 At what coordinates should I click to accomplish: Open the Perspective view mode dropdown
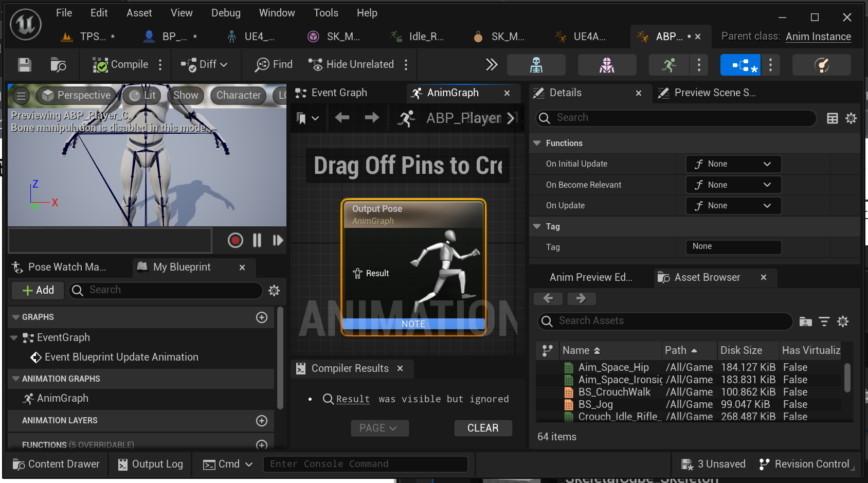(x=78, y=96)
